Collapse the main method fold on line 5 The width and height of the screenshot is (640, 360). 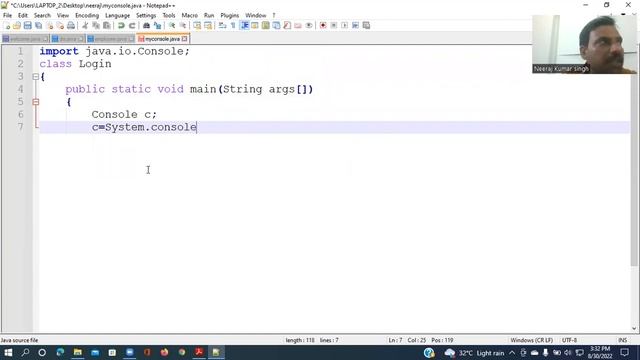(36, 102)
